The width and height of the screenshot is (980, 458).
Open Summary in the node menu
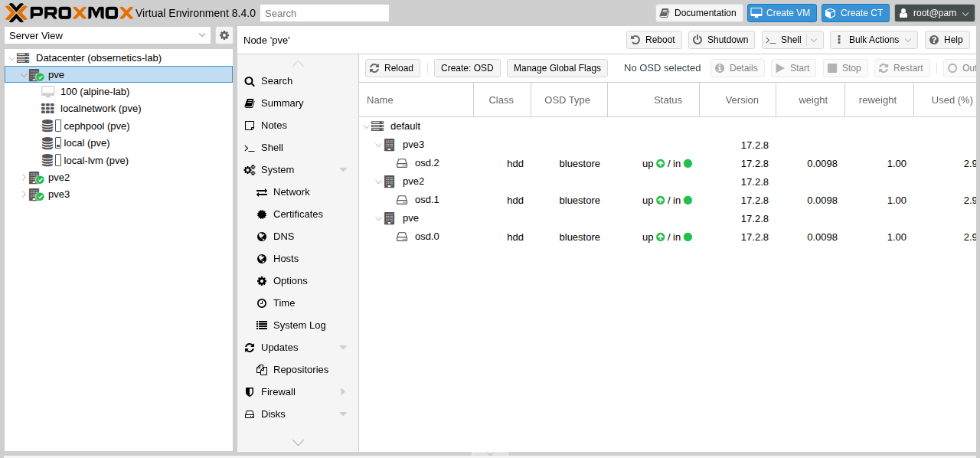tap(298, 103)
